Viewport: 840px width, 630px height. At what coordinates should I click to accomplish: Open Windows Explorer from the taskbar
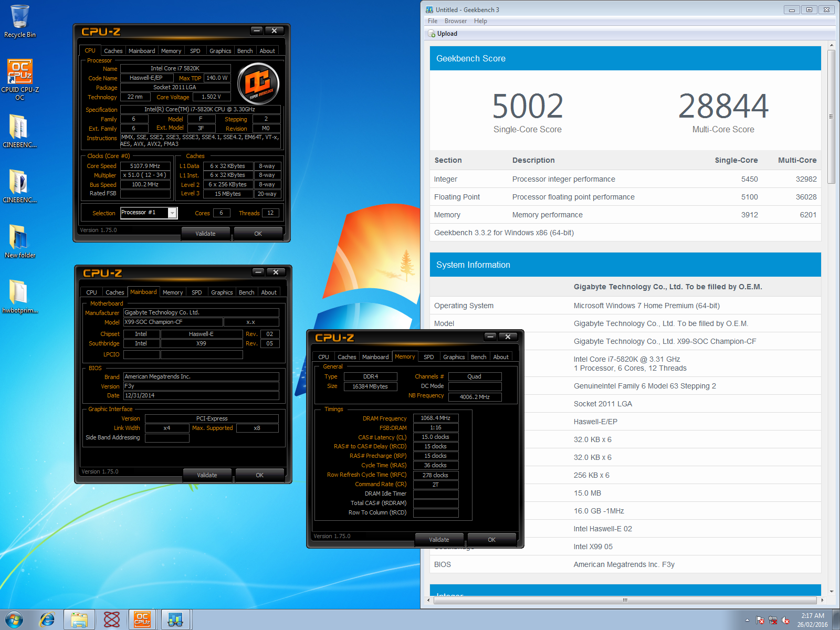tap(79, 619)
